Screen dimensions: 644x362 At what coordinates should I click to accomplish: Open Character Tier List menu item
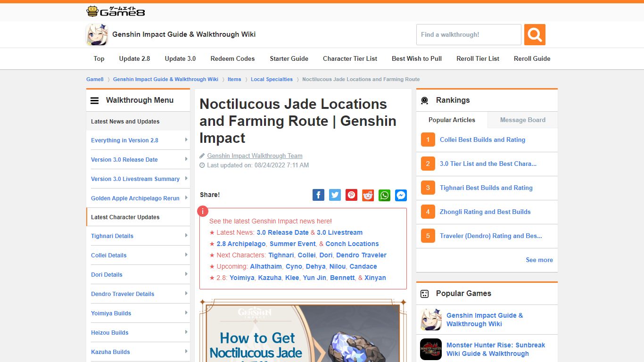(x=350, y=58)
